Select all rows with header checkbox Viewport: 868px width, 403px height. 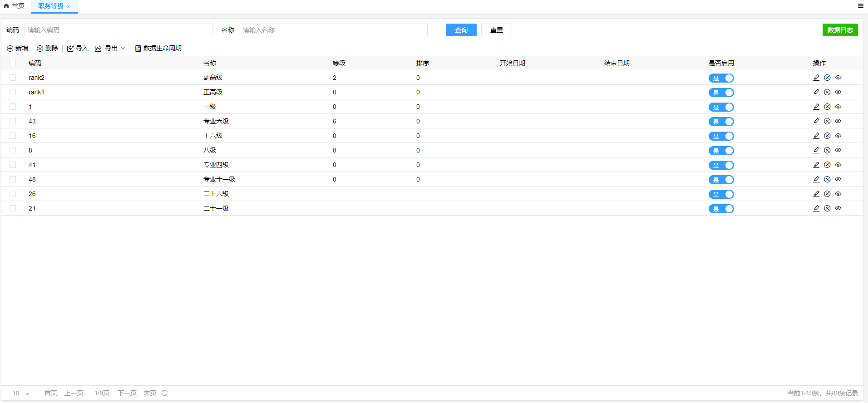[x=13, y=63]
